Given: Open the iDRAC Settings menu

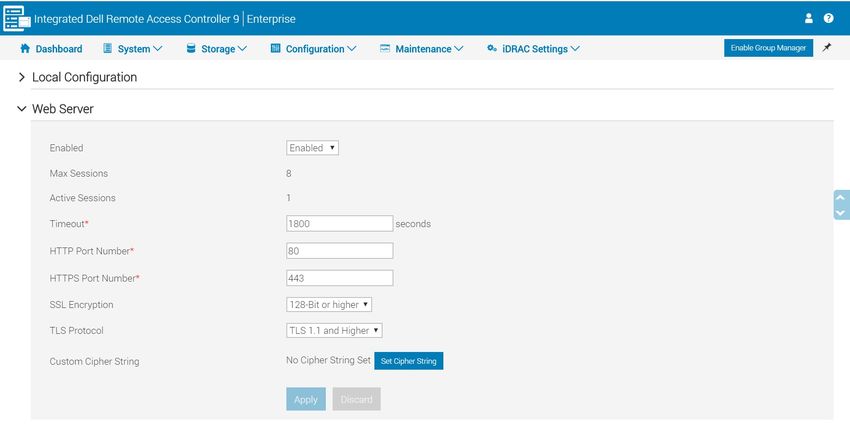Looking at the screenshot, I should click(541, 49).
